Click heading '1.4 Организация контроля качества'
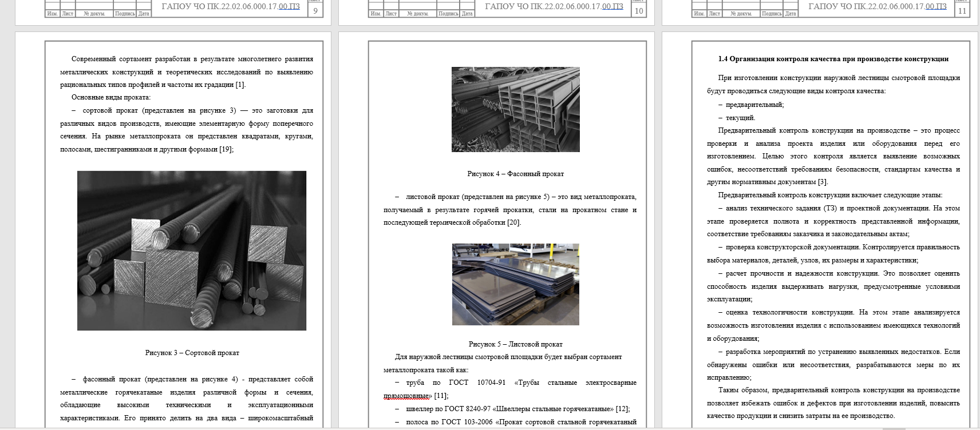980x430 pixels. coord(833,59)
